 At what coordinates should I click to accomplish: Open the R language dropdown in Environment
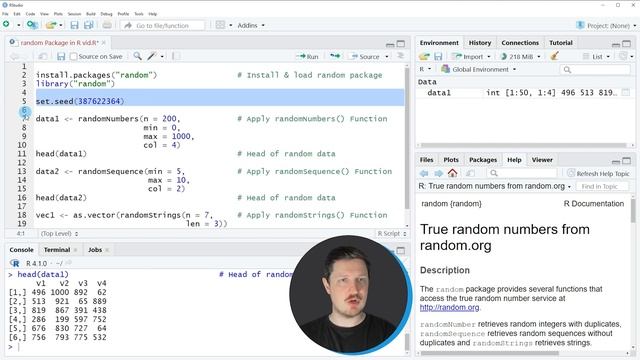pos(425,69)
